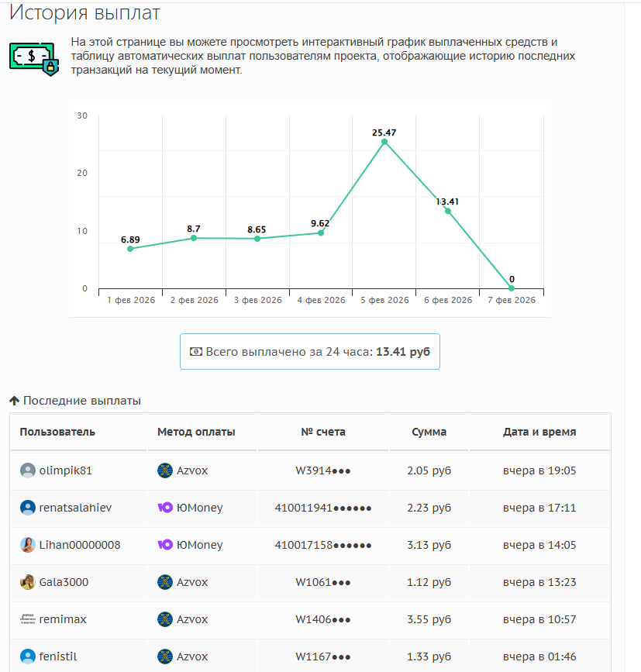641x672 pixels.
Task: Click renatsalahiev's avatar icon
Action: [x=28, y=508]
